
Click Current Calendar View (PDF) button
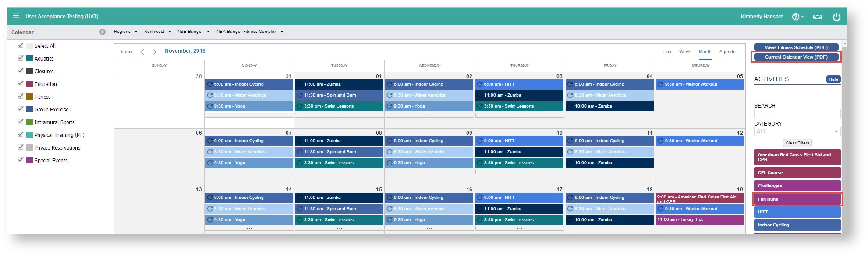click(x=796, y=57)
